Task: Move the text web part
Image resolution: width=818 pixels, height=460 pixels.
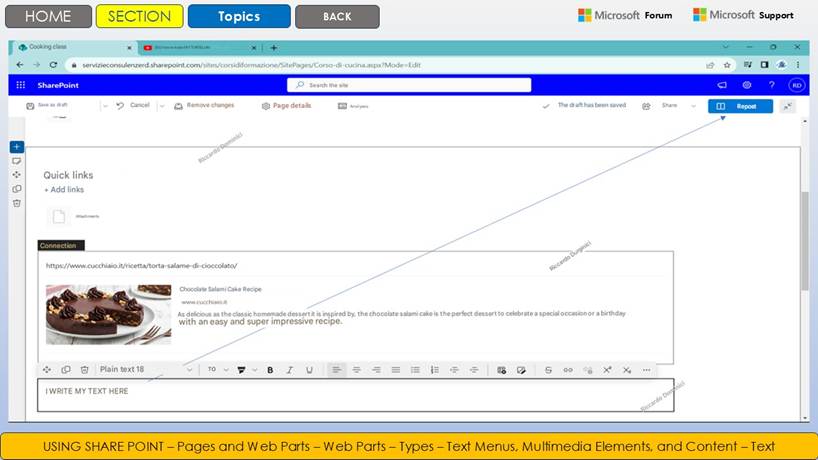Action: click(x=46, y=370)
